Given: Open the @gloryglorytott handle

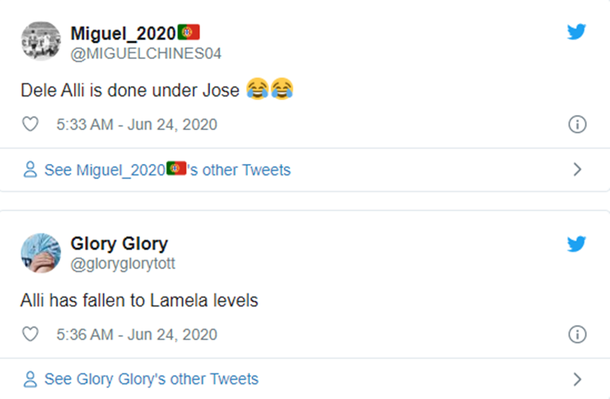Looking at the screenshot, I should (123, 264).
